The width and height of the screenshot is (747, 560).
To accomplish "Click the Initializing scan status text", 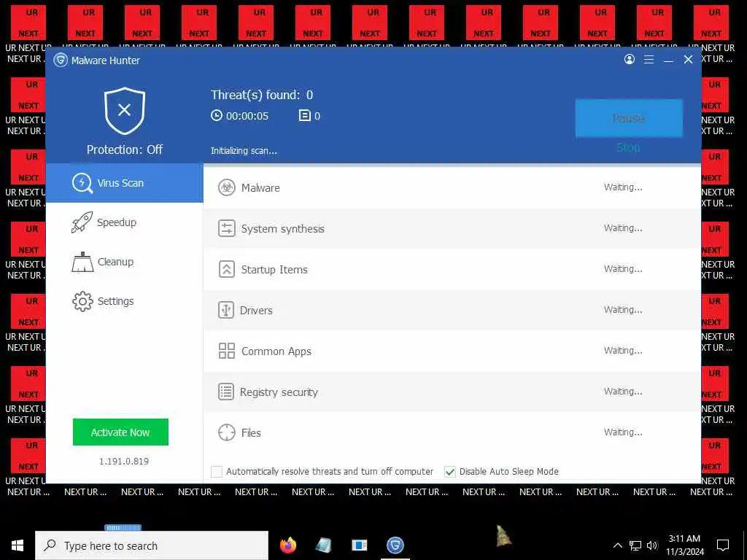I will pyautogui.click(x=244, y=150).
